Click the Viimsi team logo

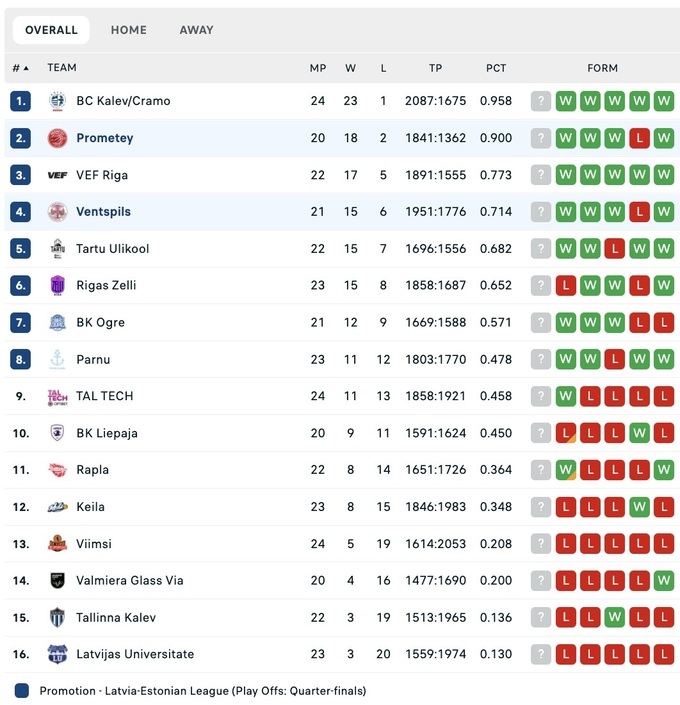[57, 544]
